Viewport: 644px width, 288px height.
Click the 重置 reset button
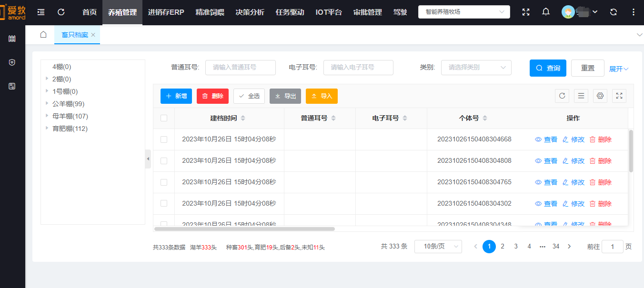pyautogui.click(x=588, y=68)
